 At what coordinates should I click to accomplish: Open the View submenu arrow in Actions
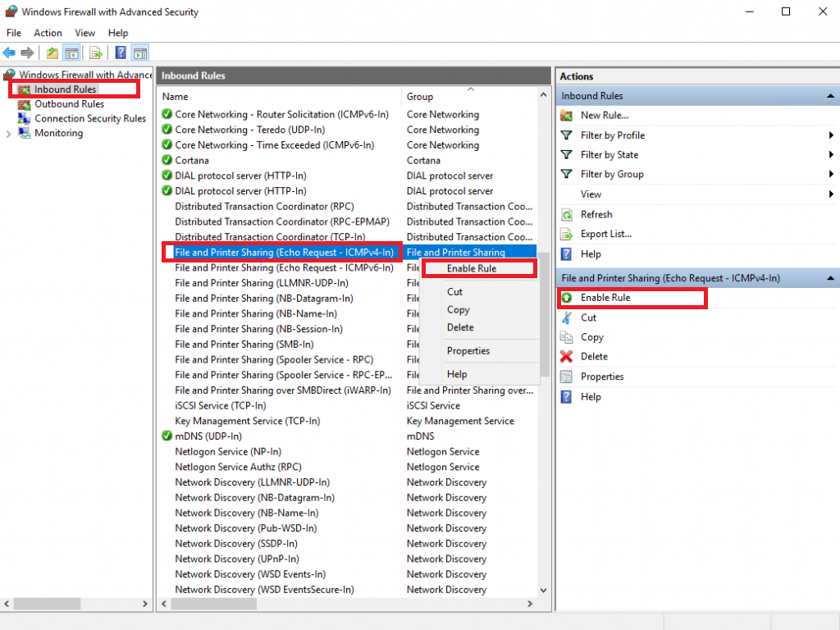tap(831, 194)
